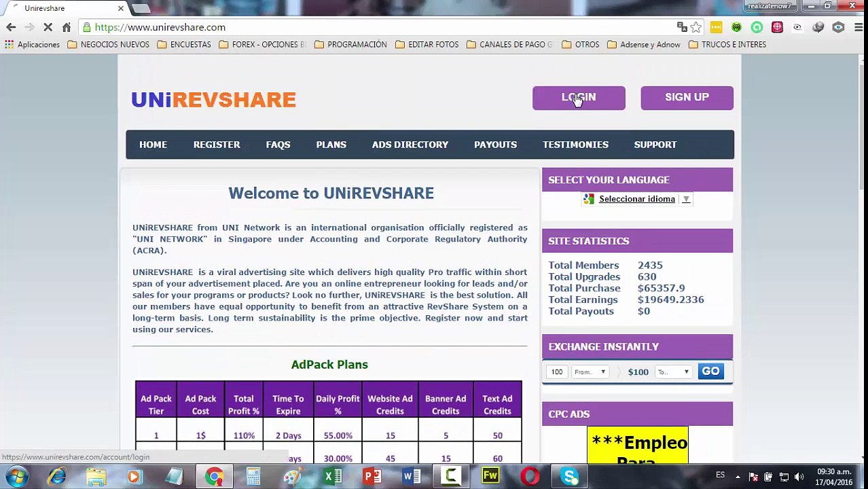Screen dimensions: 868x489
Task: Close the Unirevshare tab
Action: [x=121, y=8]
